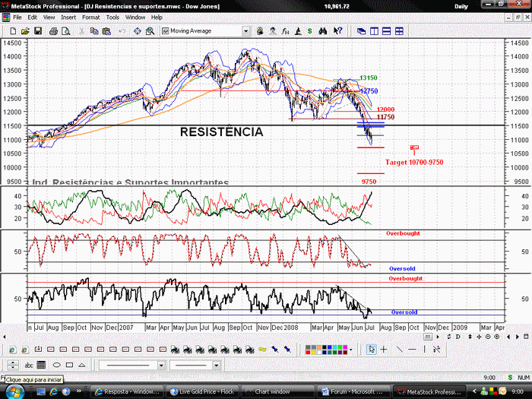Expand the Moving Average indicator dropdown
Screen dimensions: 532x399
246,31
